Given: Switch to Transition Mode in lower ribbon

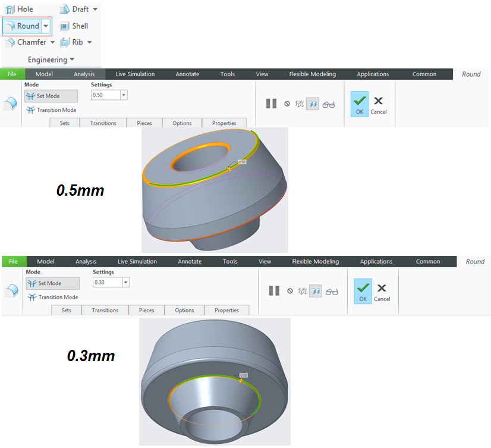Looking at the screenshot, I should coord(53,297).
